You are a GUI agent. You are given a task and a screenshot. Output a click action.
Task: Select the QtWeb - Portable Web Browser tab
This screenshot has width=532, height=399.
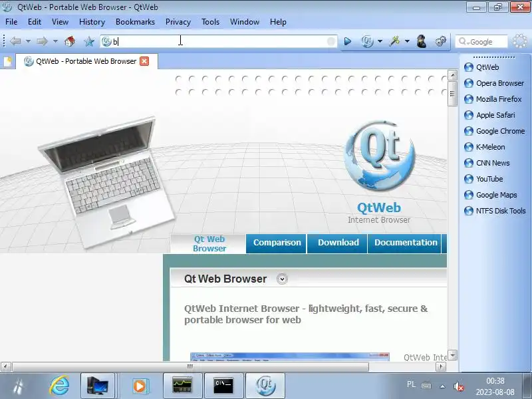[x=86, y=61]
